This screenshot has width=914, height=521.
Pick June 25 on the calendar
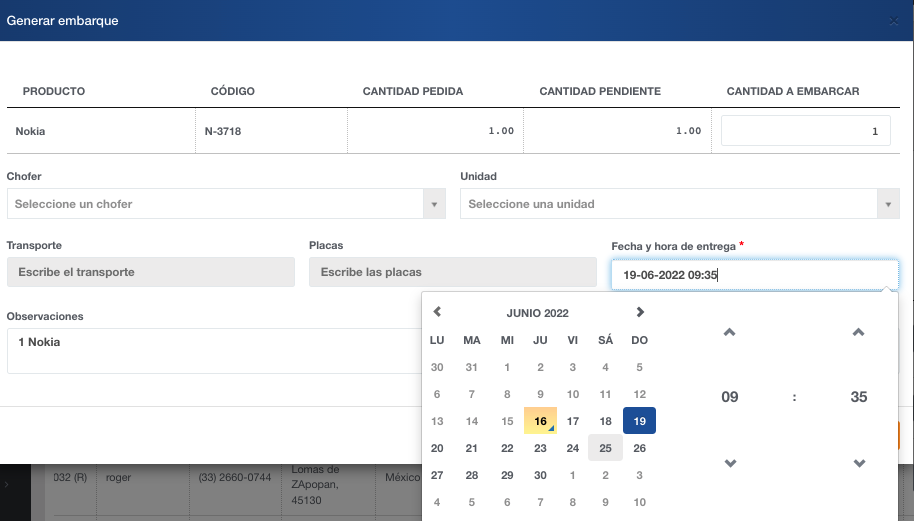pos(606,448)
